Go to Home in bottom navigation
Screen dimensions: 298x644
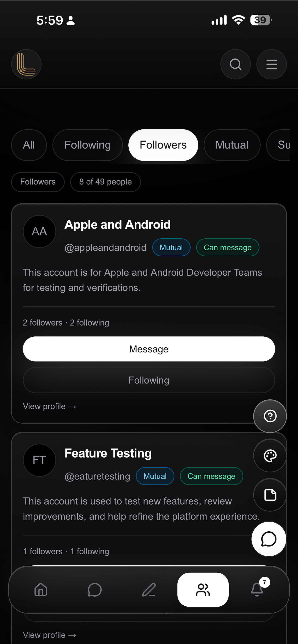click(41, 590)
